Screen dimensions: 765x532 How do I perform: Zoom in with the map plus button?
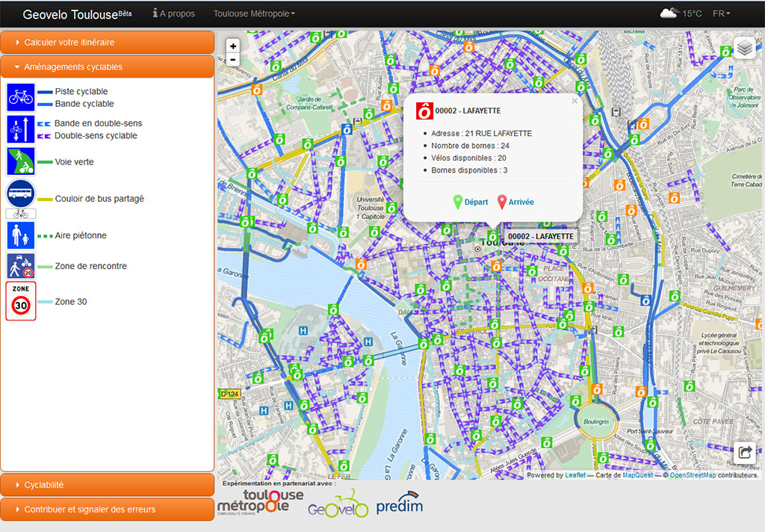[233, 46]
